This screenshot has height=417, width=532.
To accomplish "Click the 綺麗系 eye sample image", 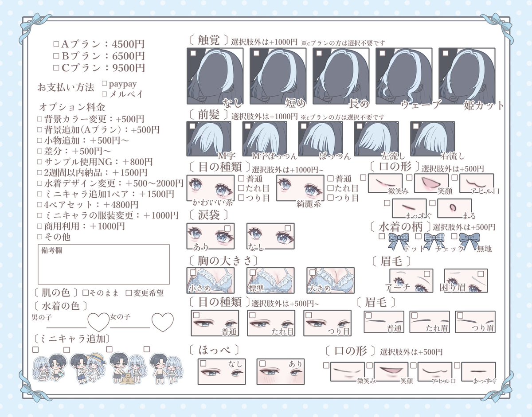I will [300, 188].
